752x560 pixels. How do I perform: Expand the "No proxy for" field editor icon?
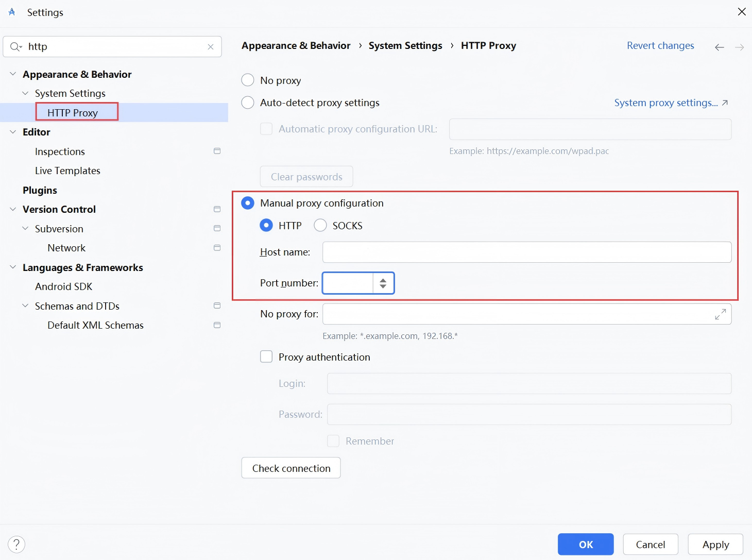tap(721, 314)
